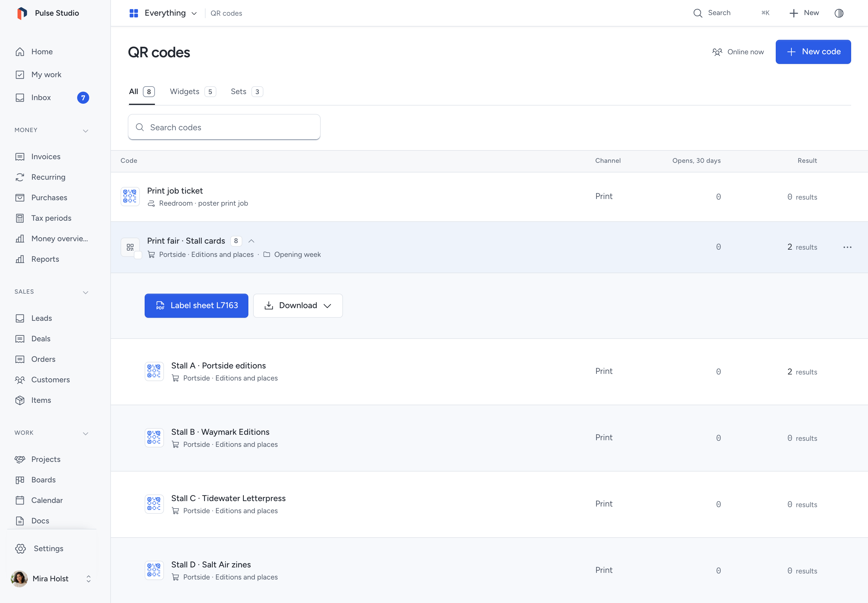Collapse the WORK sidebar section
868x603 pixels.
point(86,433)
